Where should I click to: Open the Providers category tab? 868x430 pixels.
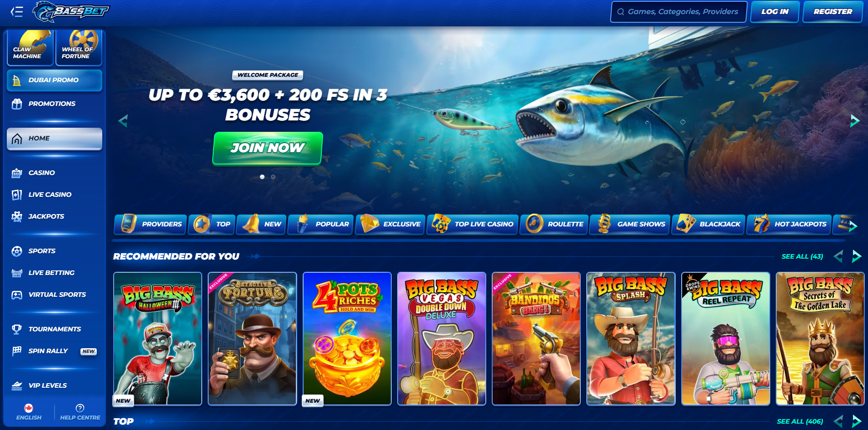tap(150, 224)
